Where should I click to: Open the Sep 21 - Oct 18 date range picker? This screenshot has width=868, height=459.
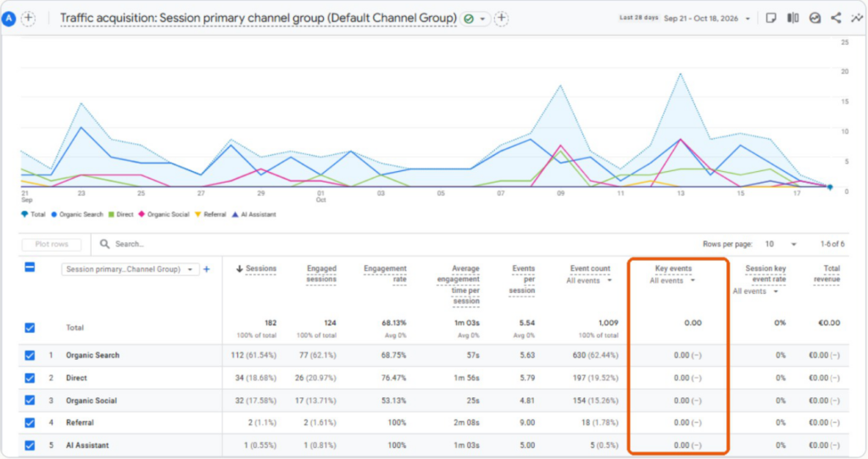click(x=707, y=19)
